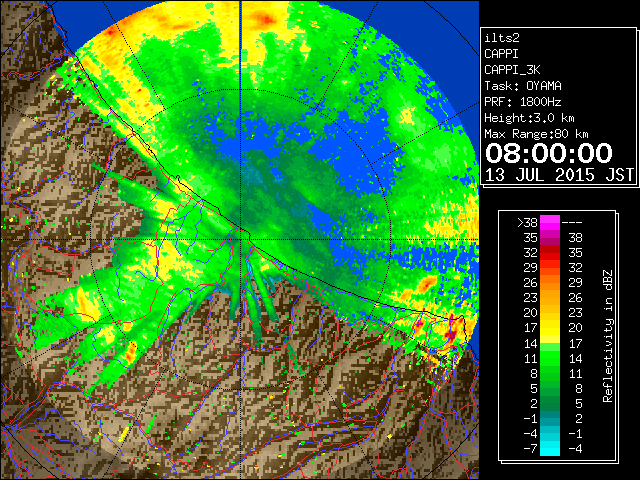
Task: Click the radar center at crosshair intersection
Action: [240, 239]
